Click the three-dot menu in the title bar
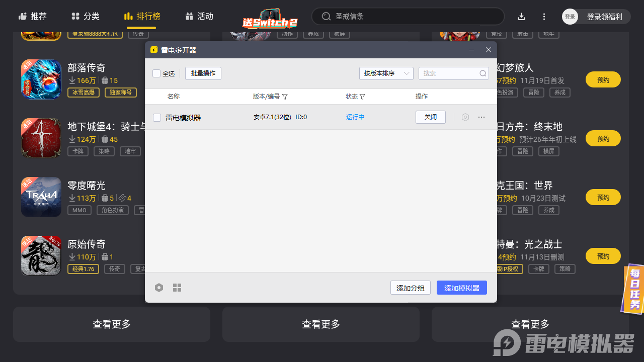Screen dimensions: 644x362 click(544, 16)
